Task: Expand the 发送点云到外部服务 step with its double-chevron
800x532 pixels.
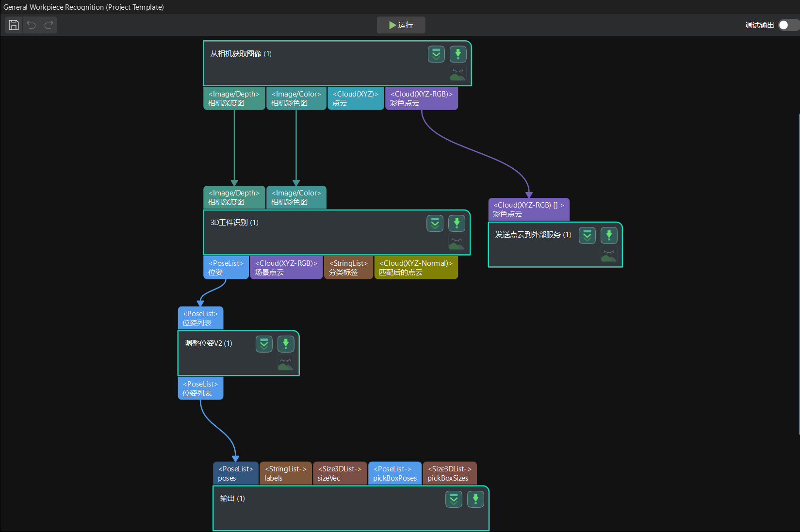Action: point(587,235)
